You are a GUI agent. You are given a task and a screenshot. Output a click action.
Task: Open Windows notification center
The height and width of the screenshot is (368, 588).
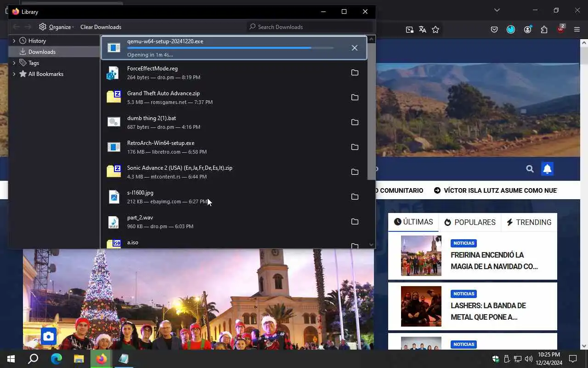click(573, 359)
